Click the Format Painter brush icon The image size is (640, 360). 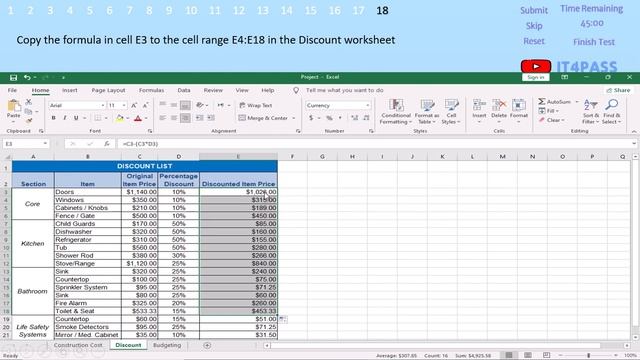(29, 121)
